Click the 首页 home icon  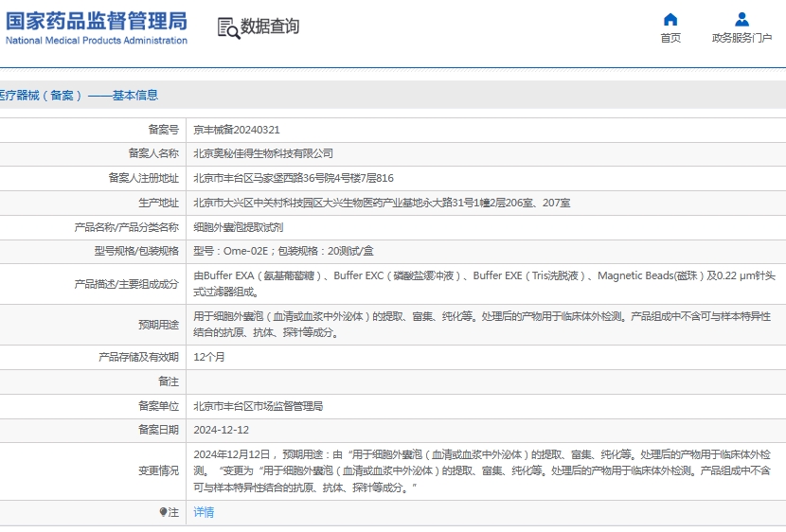[x=670, y=20]
